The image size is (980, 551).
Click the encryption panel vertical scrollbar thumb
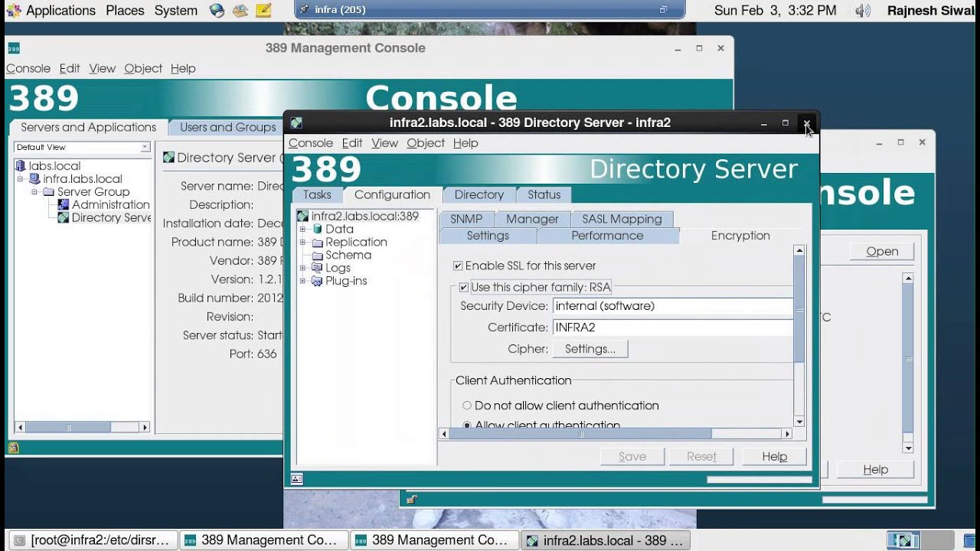point(799,310)
